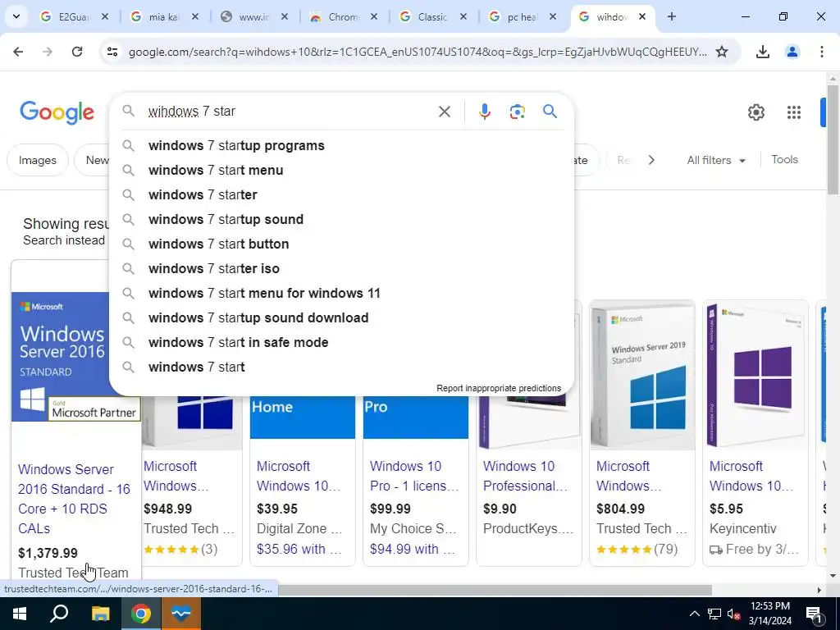Submit search with blue magnifier icon
840x630 pixels.
point(550,112)
